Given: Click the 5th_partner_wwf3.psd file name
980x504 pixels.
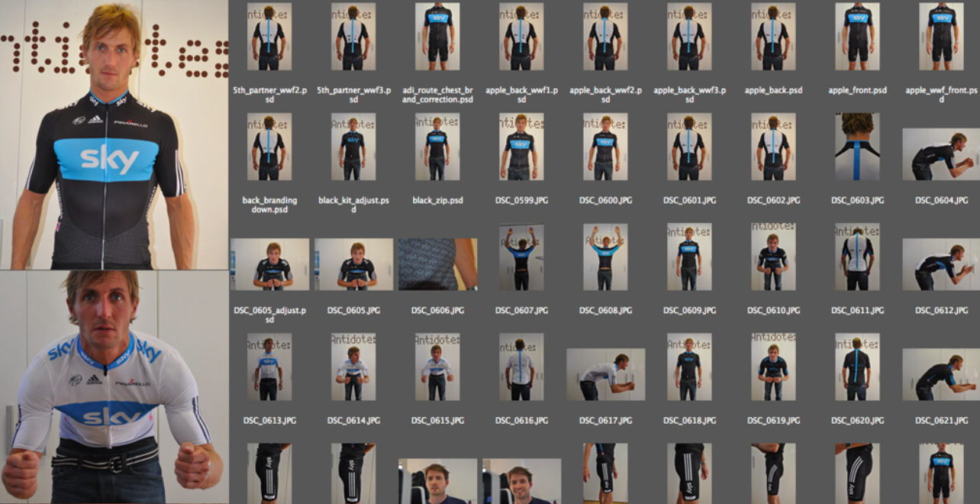Looking at the screenshot, I should [353, 95].
